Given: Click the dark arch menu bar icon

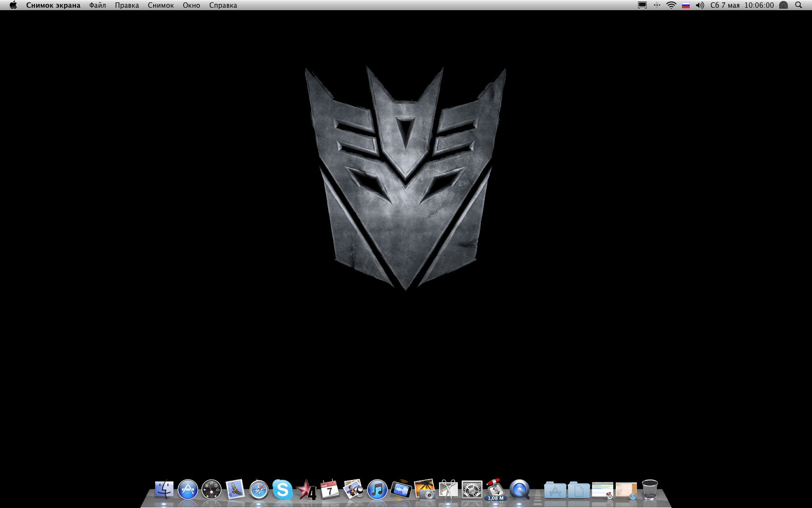Looking at the screenshot, I should click(783, 5).
